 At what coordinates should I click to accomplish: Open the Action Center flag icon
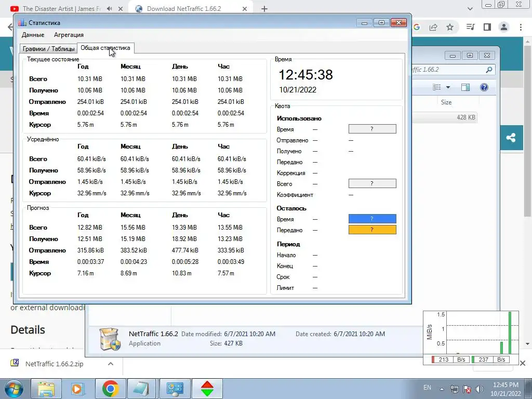coord(467,389)
